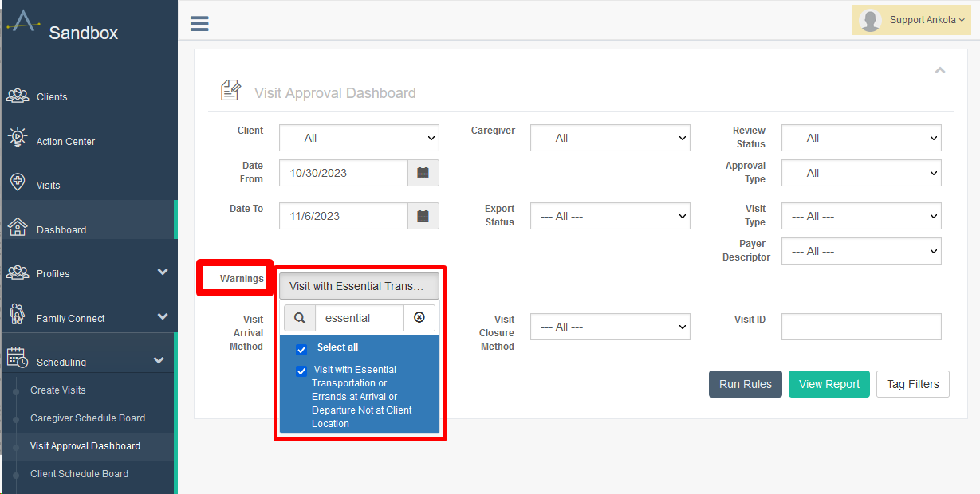Click the Ankota Sandbox logo
Viewport: 980px width, 494px height.
23,21
